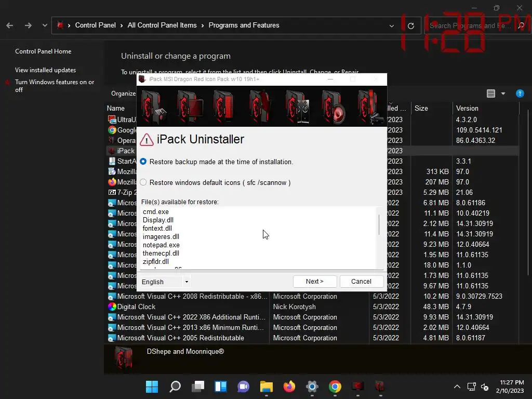This screenshot has height=399, width=532.
Task: Select Microsoft Visual C++ 2022 X86 Additional row
Action: click(312, 317)
